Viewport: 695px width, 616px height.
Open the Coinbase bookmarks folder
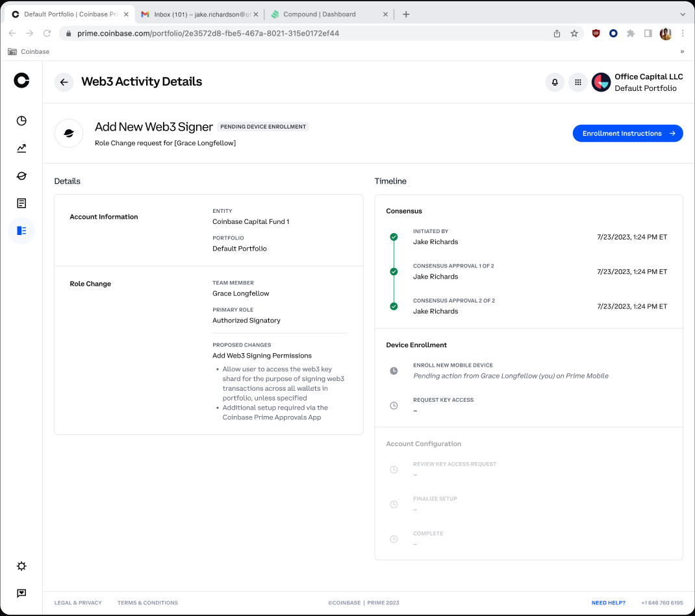click(x=29, y=52)
